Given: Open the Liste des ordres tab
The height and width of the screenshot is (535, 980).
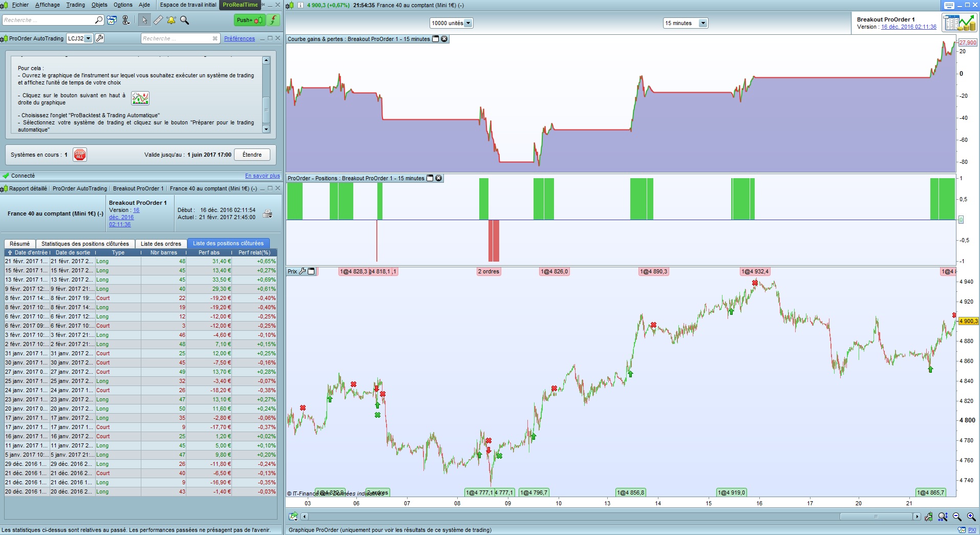Looking at the screenshot, I should [161, 244].
